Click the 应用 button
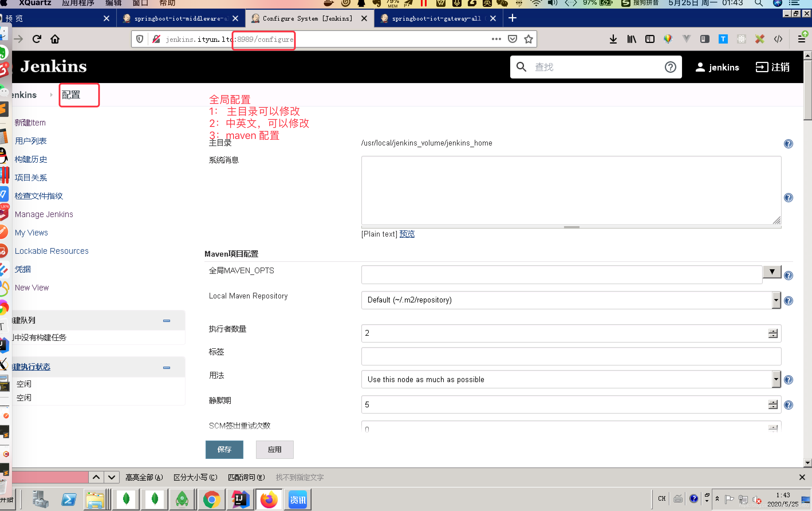 pyautogui.click(x=275, y=449)
